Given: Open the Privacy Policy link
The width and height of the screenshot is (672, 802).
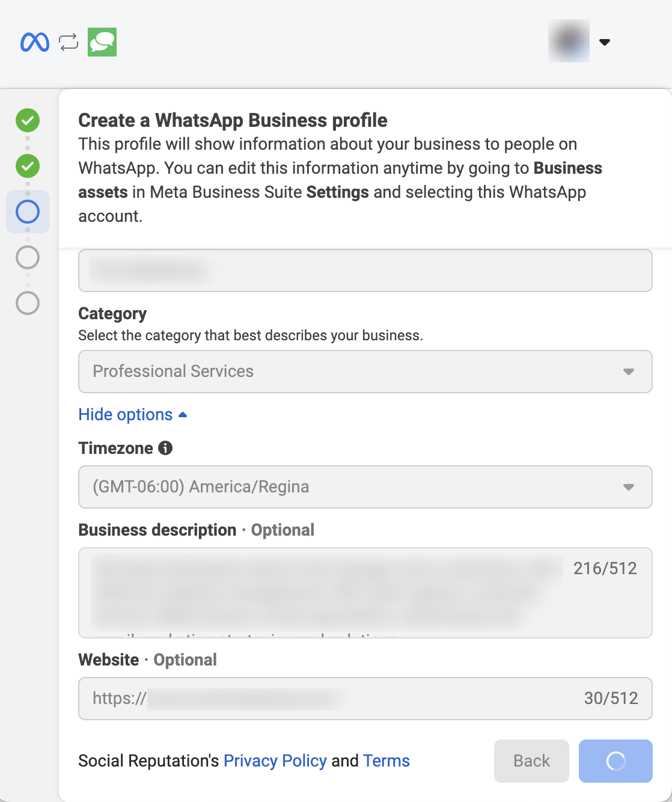Looking at the screenshot, I should pos(275,761).
